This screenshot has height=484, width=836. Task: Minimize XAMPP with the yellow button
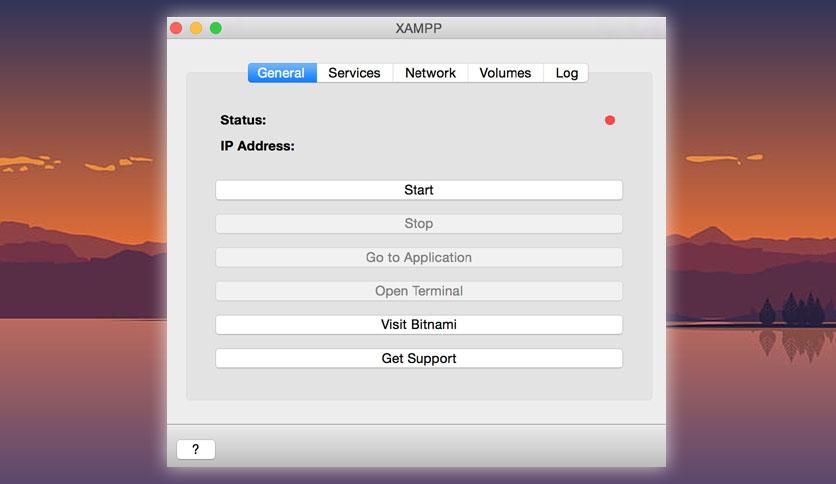point(196,28)
